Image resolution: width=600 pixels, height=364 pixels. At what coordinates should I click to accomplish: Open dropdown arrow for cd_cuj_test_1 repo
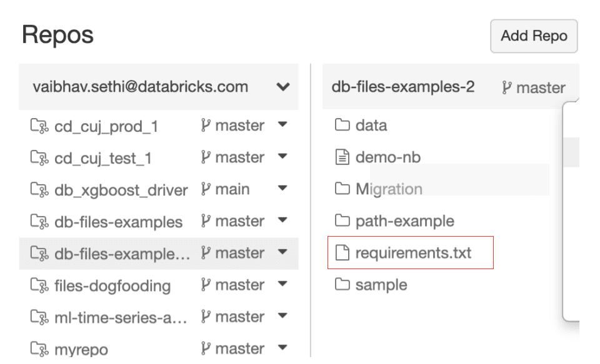[282, 156]
